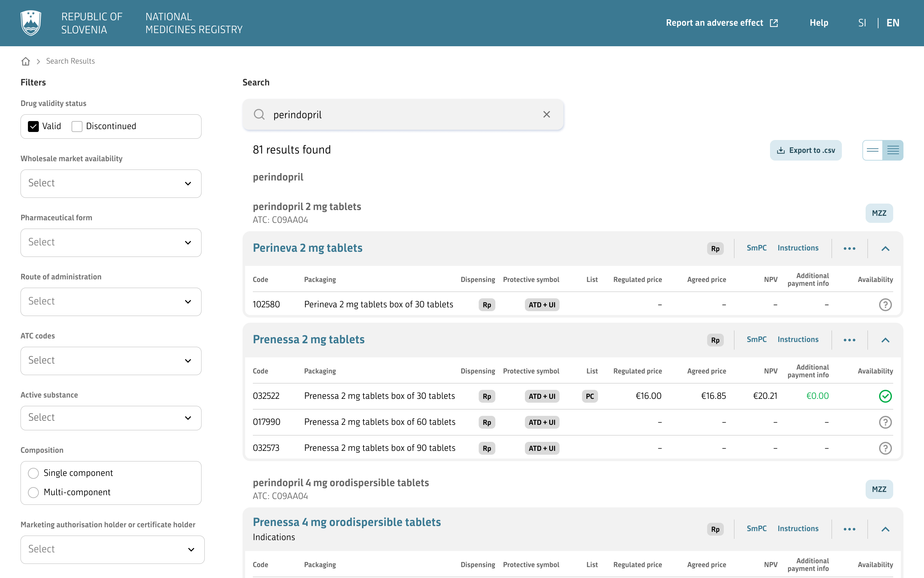Check the Discontinued status checkbox

[x=77, y=126]
